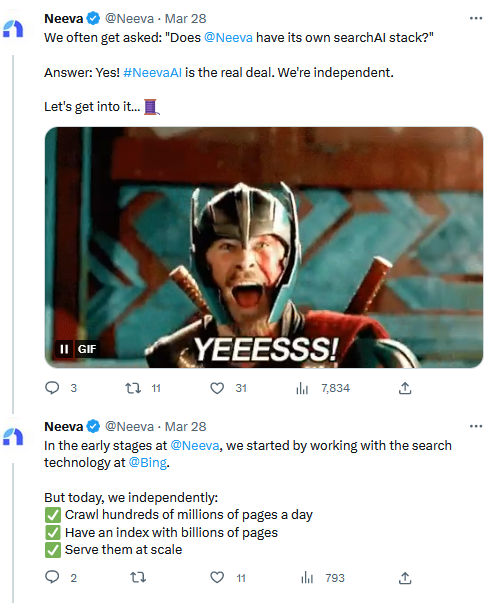Reply to the second tweet about Bing
Screen dimensions: 496x603
click(x=52, y=577)
